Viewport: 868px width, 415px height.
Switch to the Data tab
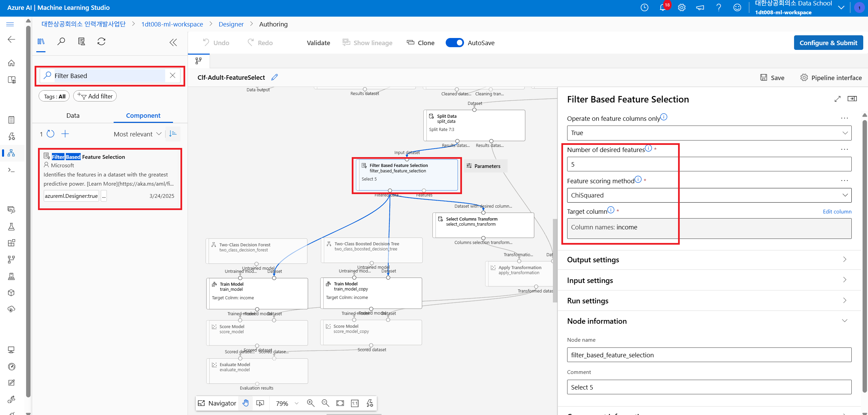pos(73,115)
